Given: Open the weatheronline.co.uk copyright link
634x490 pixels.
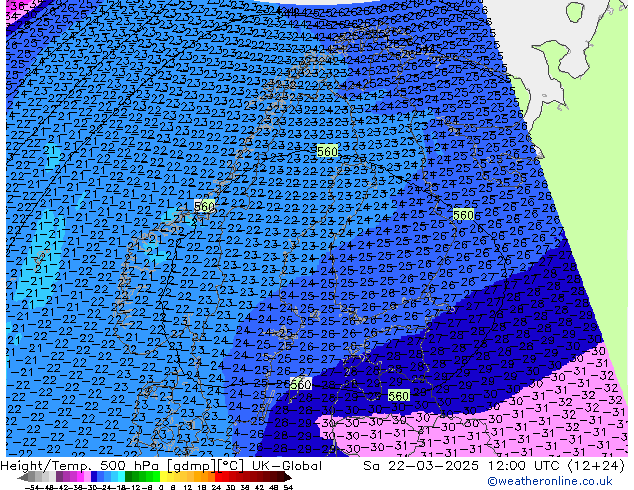Looking at the screenshot, I should [550, 481].
